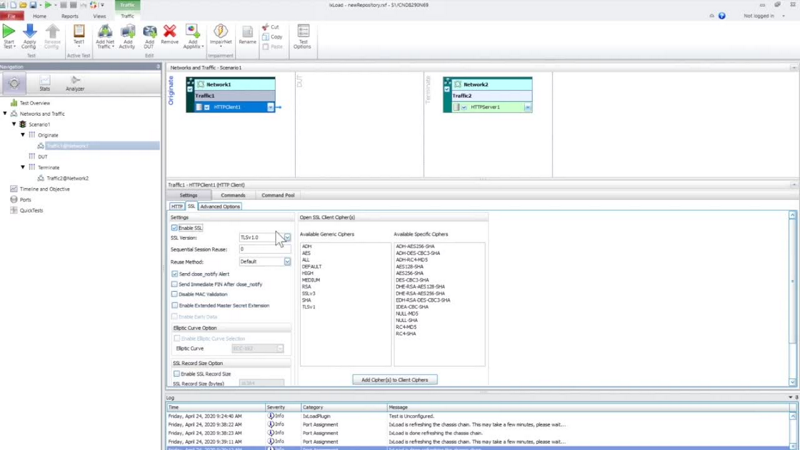
Task: Select Ports in navigation tree
Action: pos(26,199)
